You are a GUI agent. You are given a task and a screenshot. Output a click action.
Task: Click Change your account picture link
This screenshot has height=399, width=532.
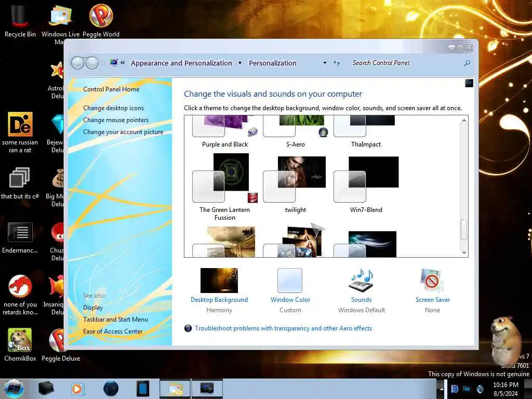pyautogui.click(x=123, y=132)
